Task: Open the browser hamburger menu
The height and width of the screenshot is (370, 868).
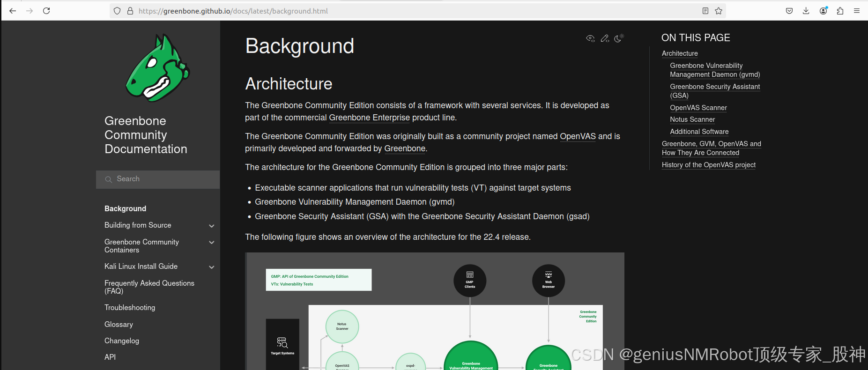Action: pos(857,11)
